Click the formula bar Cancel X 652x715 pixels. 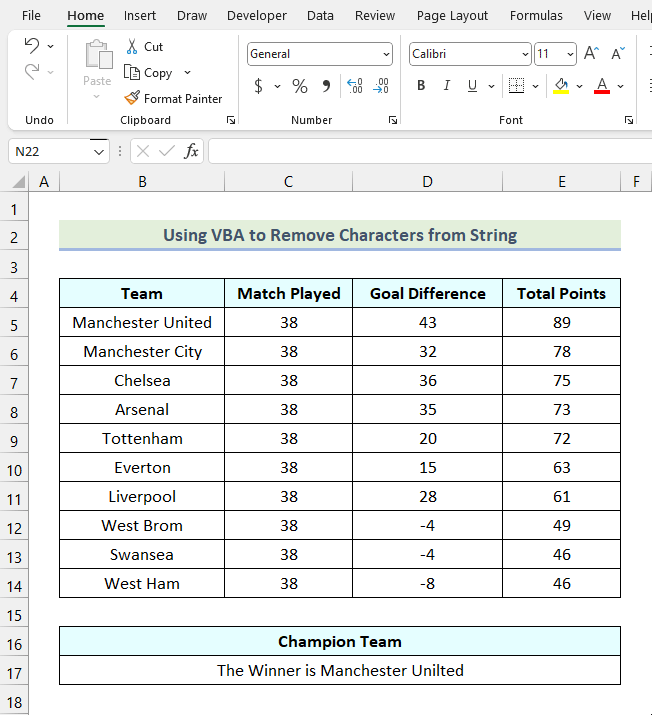coord(143,151)
